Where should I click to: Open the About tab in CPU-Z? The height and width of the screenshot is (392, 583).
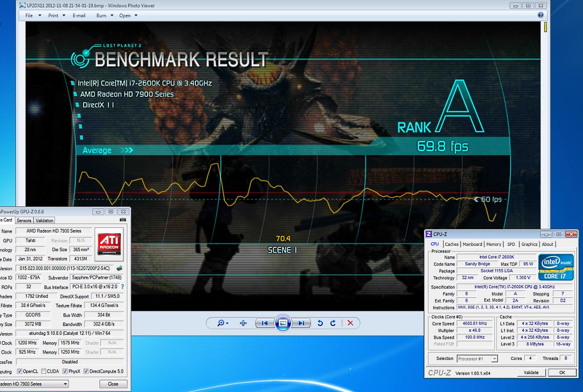548,244
